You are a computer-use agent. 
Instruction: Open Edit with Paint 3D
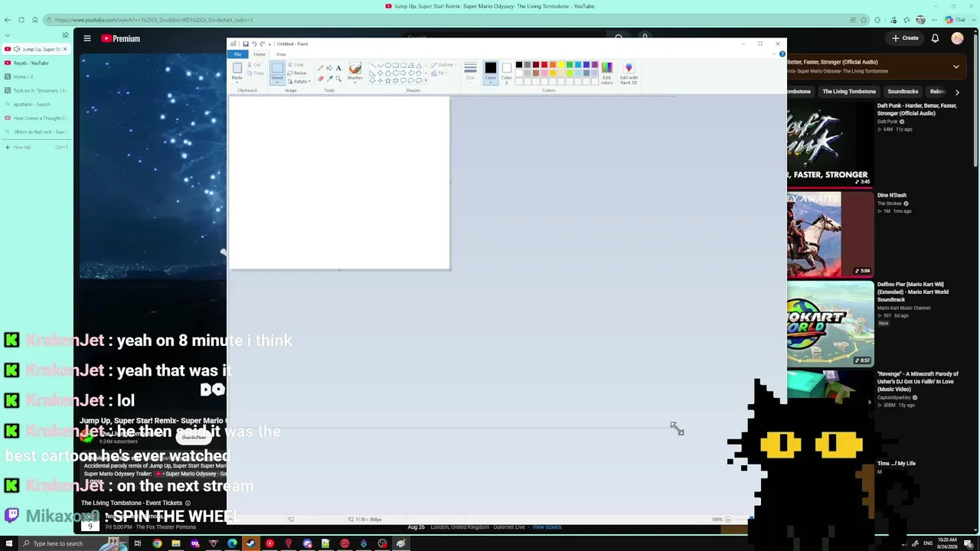pos(629,73)
